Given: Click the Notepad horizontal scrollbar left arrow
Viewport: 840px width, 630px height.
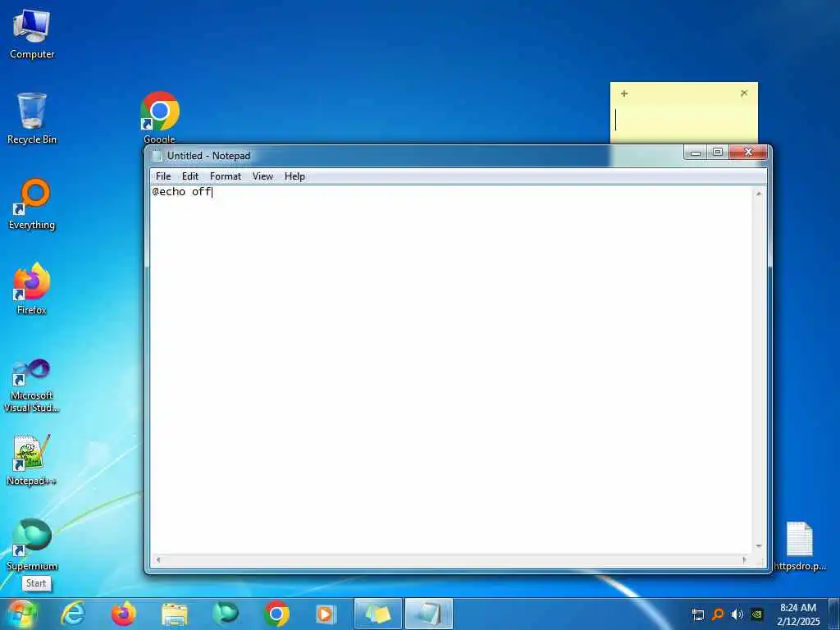Looking at the screenshot, I should pyautogui.click(x=158, y=560).
